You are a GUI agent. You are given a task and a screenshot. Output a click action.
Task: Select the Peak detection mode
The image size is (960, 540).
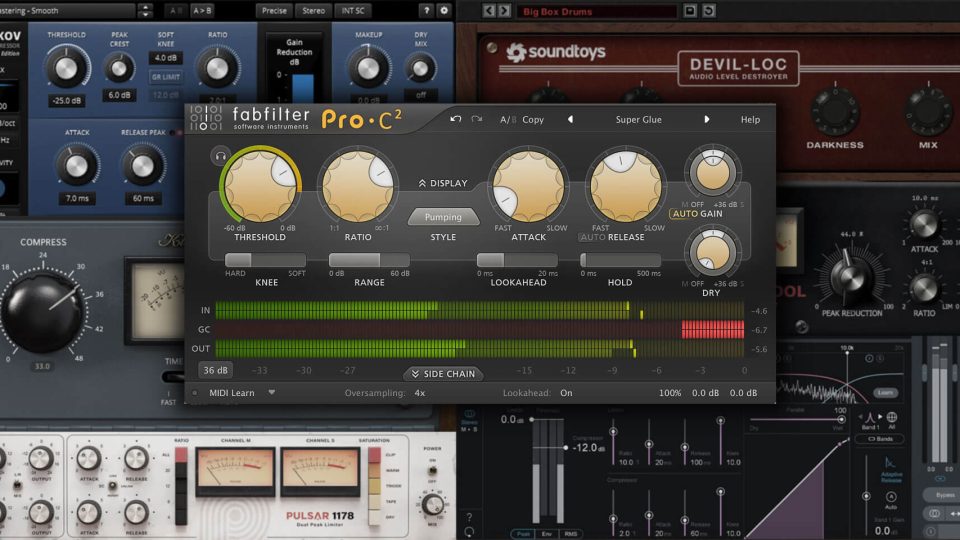pos(523,534)
